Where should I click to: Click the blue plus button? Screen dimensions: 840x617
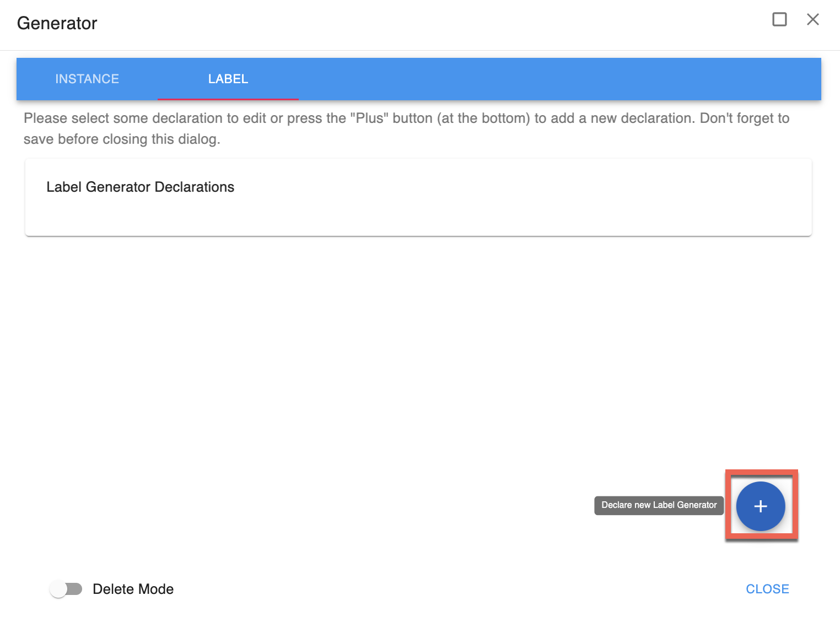pyautogui.click(x=761, y=506)
